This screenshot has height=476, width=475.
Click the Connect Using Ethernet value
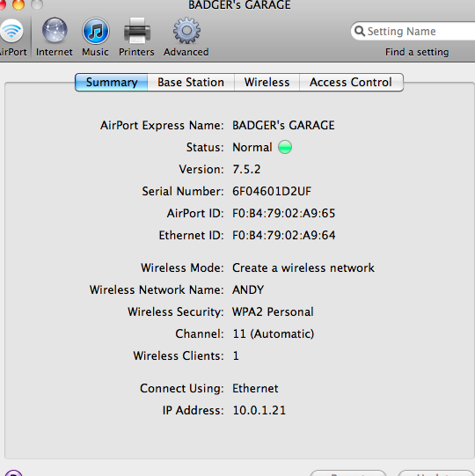pyautogui.click(x=255, y=389)
